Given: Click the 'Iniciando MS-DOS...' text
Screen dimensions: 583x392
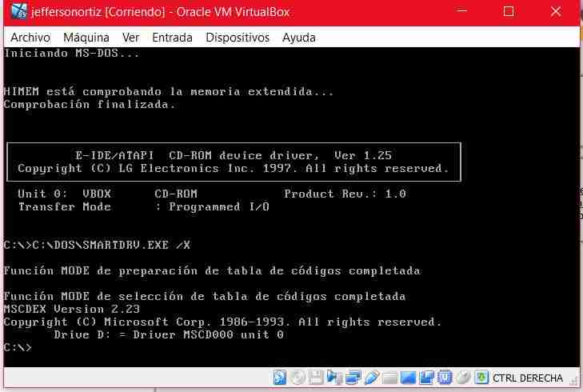Looking at the screenshot, I should [x=72, y=53].
